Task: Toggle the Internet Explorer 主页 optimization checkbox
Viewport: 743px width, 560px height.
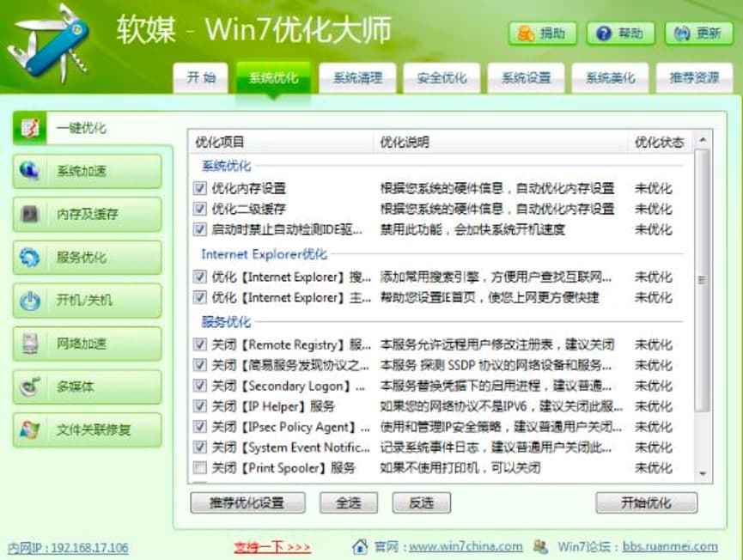Action: (x=199, y=297)
